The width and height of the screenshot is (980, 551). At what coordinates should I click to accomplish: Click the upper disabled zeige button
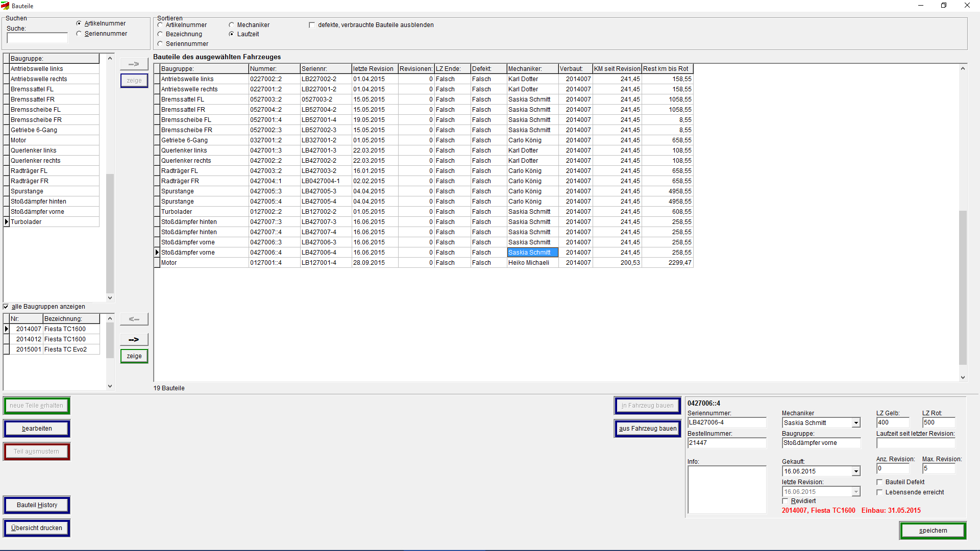(x=134, y=81)
